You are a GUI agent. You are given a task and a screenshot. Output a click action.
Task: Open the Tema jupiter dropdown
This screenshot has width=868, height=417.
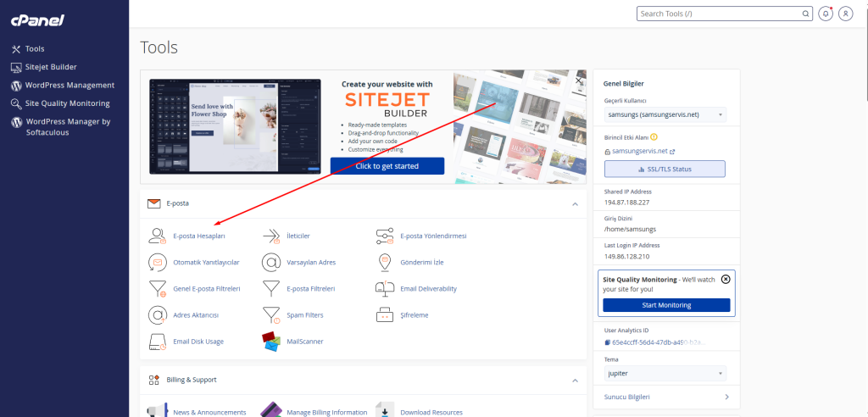pyautogui.click(x=665, y=373)
